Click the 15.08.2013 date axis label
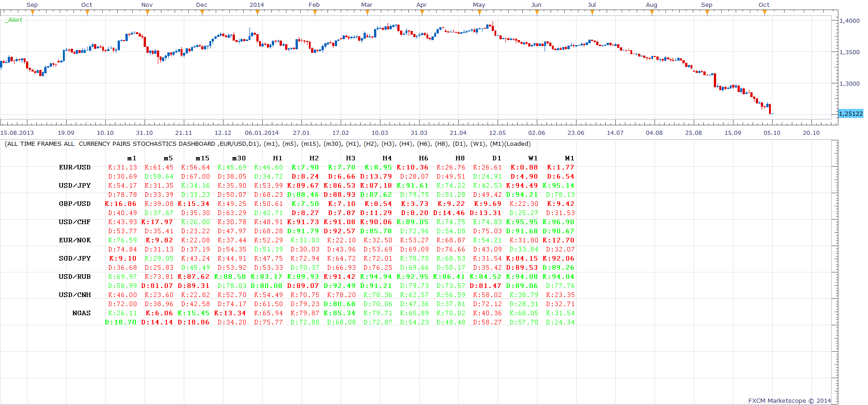Image resolution: width=868 pixels, height=405 pixels. (x=17, y=133)
